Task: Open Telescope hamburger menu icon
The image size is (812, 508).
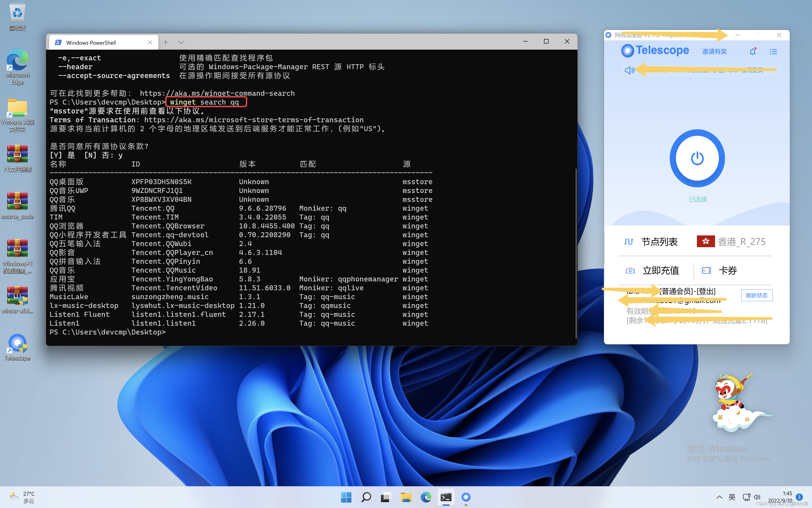Action: click(x=773, y=52)
